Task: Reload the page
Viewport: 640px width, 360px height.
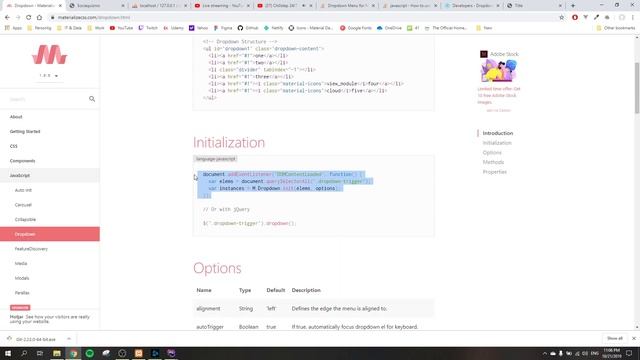Action: coord(29,17)
